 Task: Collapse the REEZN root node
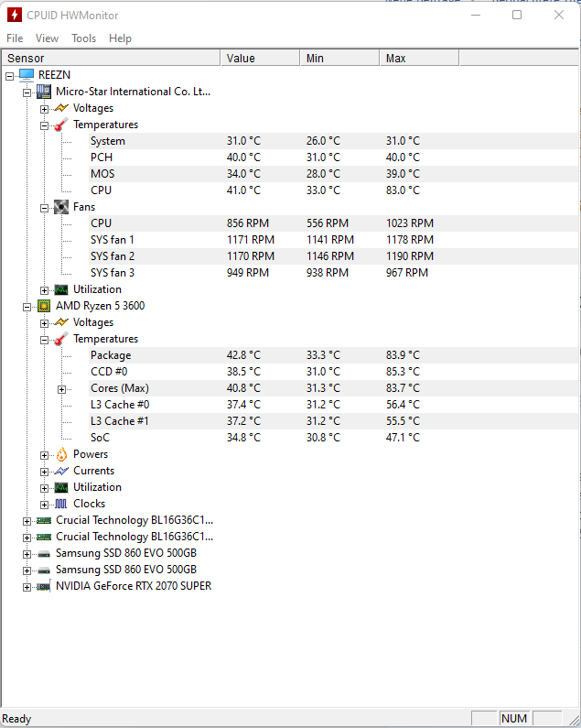[x=10, y=76]
